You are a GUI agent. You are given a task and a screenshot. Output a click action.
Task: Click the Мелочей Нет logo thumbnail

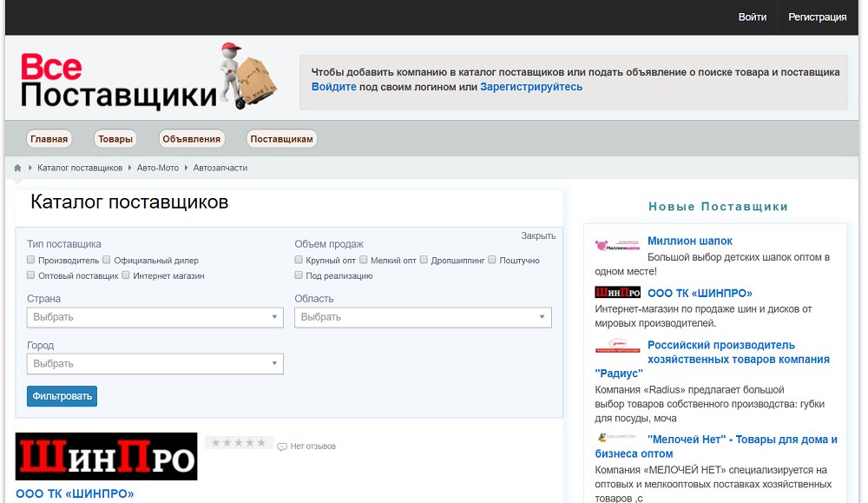pyautogui.click(x=617, y=438)
